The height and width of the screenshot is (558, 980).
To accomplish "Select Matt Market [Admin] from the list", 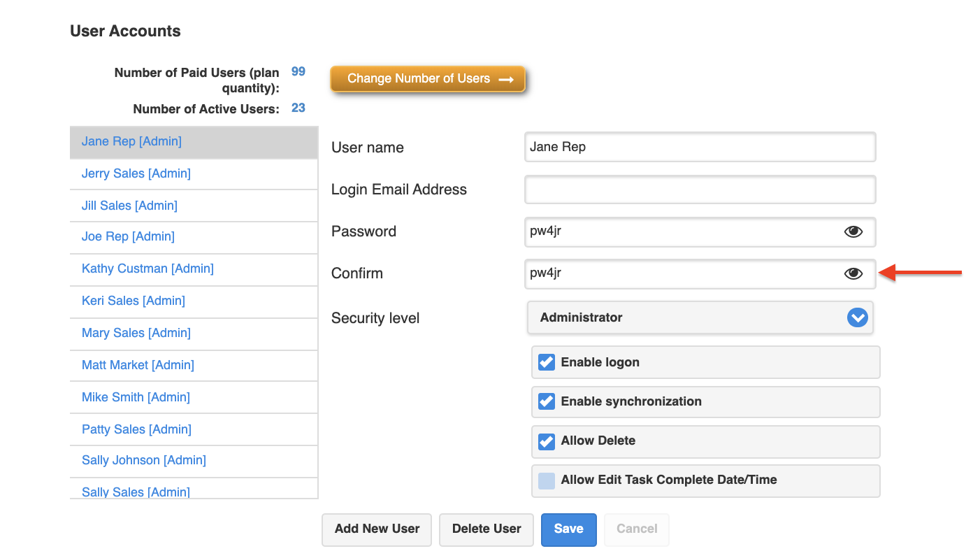I will pos(138,365).
